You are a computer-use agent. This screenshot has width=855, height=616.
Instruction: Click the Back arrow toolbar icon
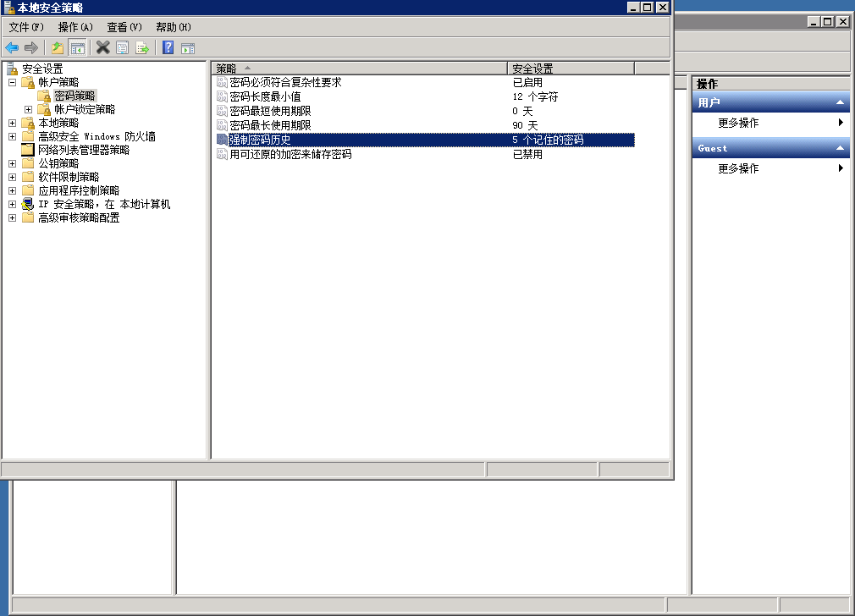pos(12,47)
